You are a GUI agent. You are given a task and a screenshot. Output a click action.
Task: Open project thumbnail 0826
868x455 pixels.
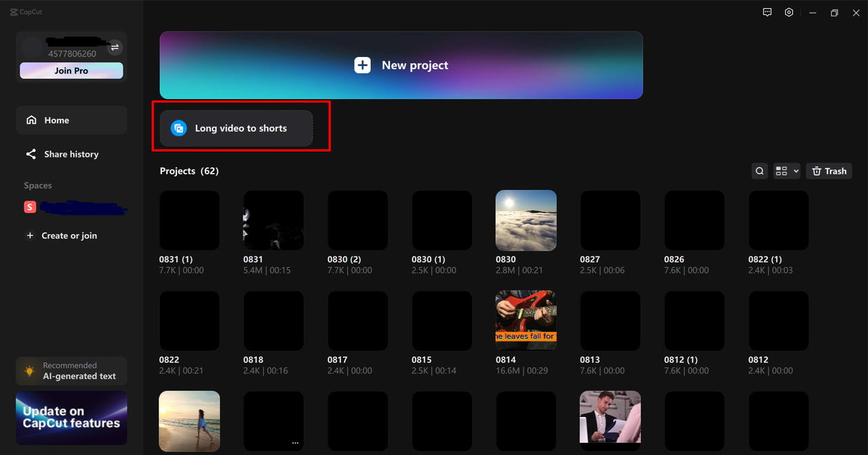coord(694,220)
